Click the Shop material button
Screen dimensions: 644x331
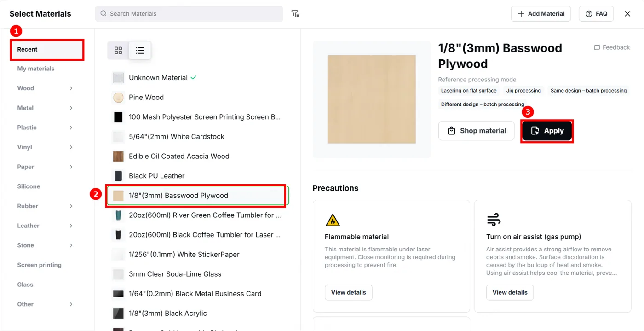pos(476,131)
